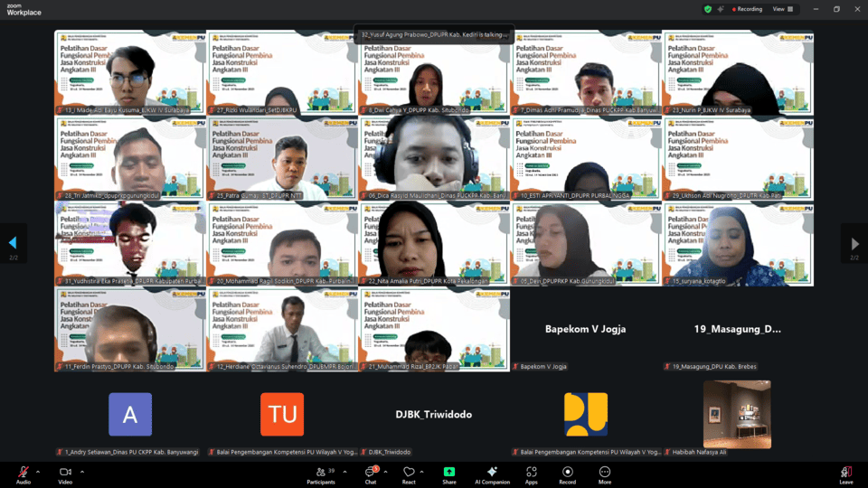Image resolution: width=868 pixels, height=488 pixels.
Task: Open the AI Companion
Action: tap(492, 473)
